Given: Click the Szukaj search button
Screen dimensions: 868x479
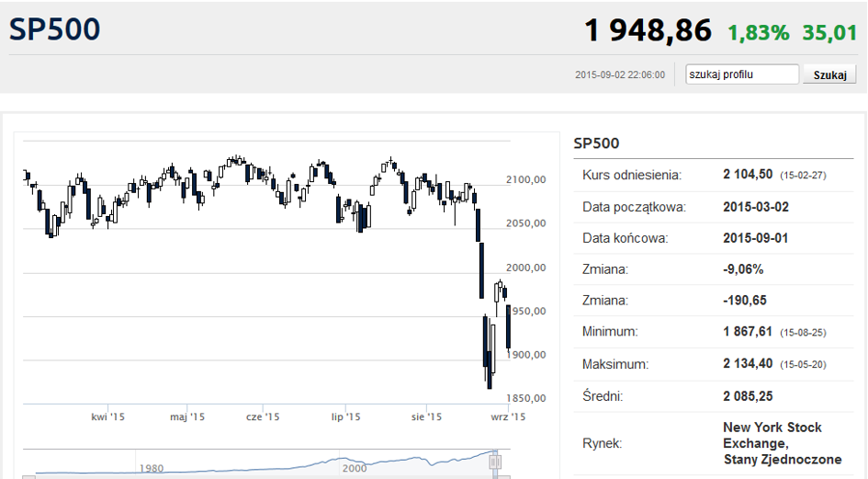Looking at the screenshot, I should [829, 74].
